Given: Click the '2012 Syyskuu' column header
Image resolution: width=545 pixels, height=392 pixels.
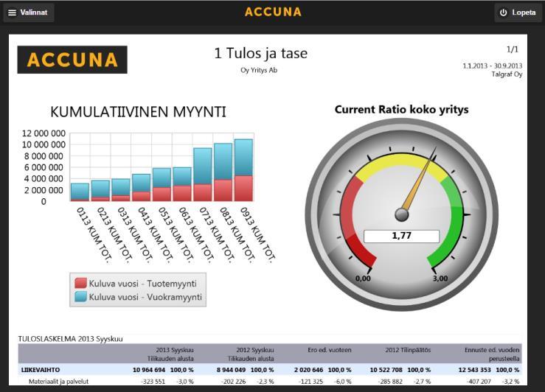Looking at the screenshot, I should click(x=255, y=350).
